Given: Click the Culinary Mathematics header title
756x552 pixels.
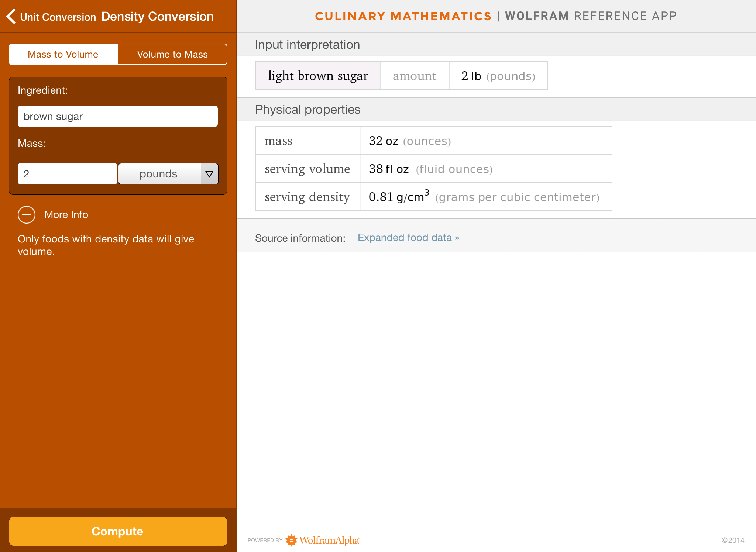Looking at the screenshot, I should [x=403, y=16].
